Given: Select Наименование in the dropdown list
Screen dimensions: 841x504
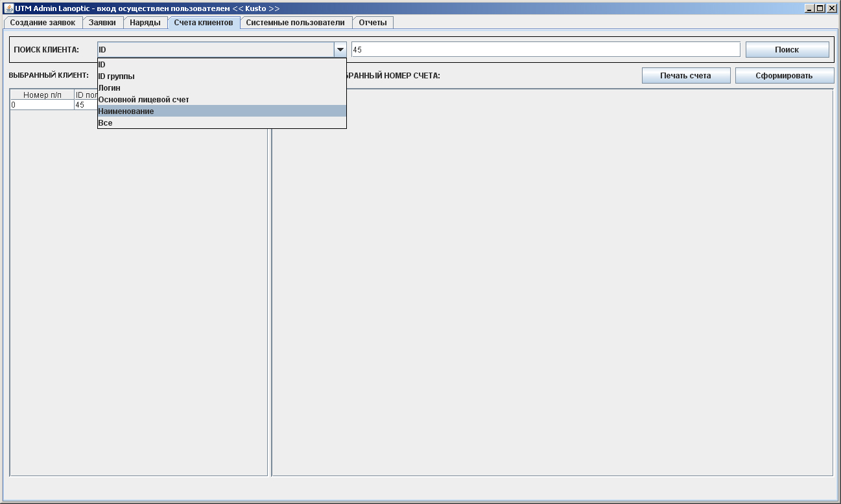Looking at the screenshot, I should [x=222, y=111].
